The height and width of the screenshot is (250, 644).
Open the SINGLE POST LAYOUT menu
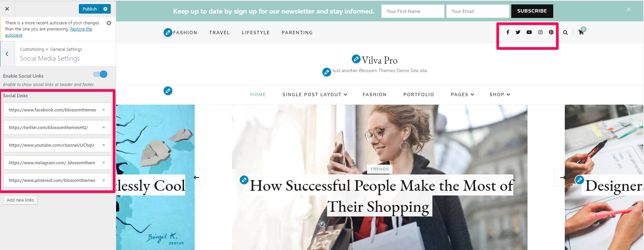point(315,95)
